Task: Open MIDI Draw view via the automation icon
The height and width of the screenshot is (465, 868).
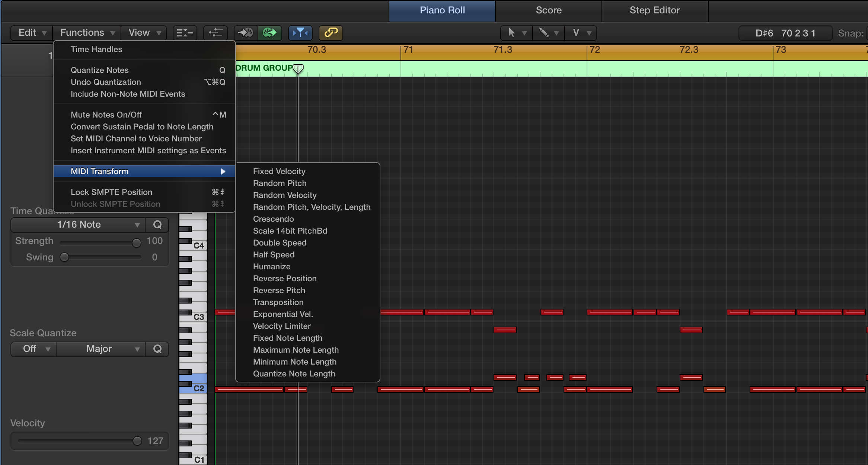Action: tap(216, 33)
